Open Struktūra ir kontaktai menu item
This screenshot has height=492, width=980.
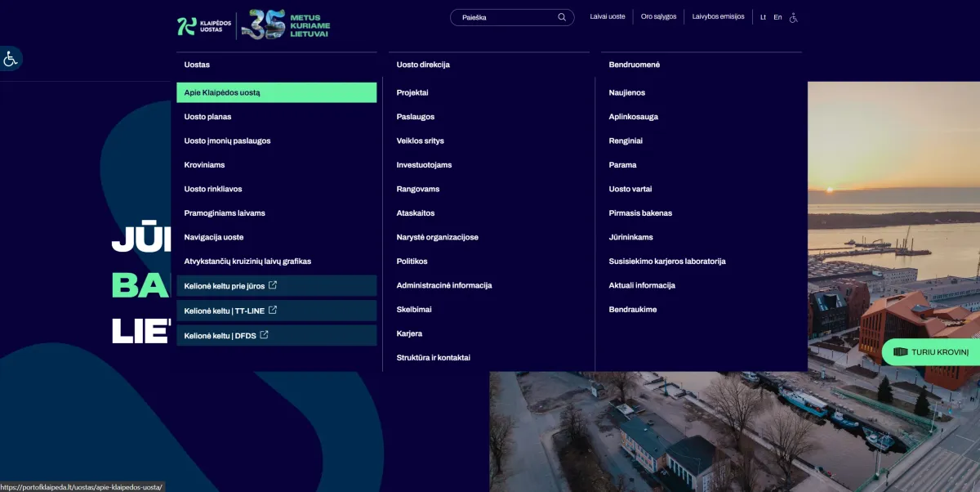point(433,358)
